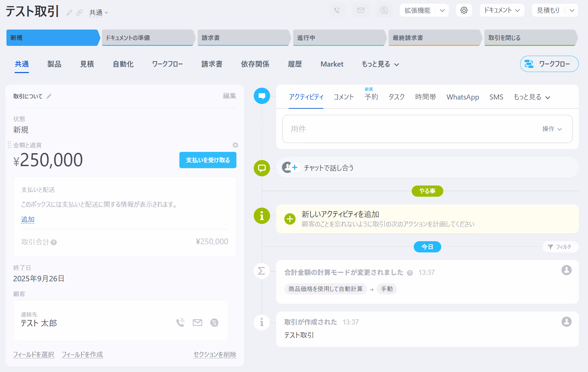
Task: Open the gear settings for 金額と通貨 field
Action: point(235,145)
